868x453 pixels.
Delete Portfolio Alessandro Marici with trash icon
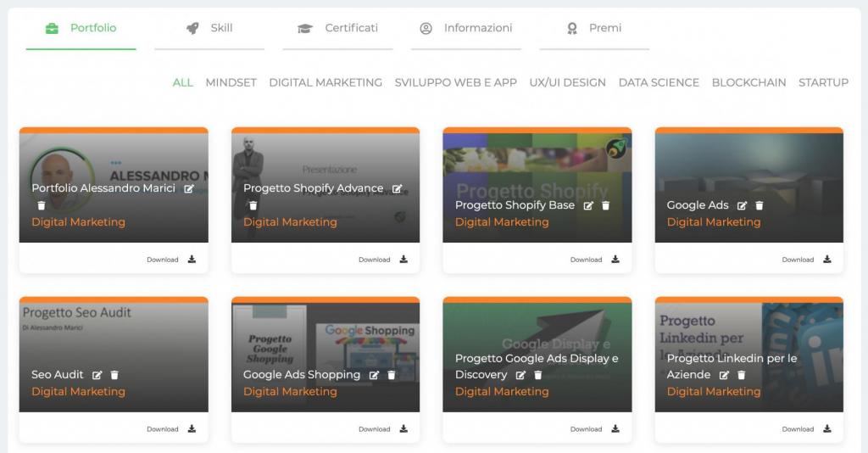coord(41,205)
